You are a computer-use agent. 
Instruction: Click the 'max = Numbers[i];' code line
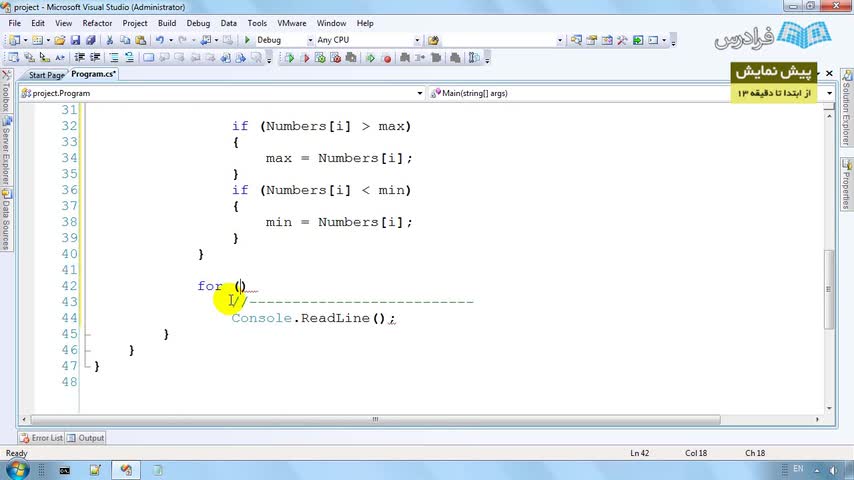[339, 158]
